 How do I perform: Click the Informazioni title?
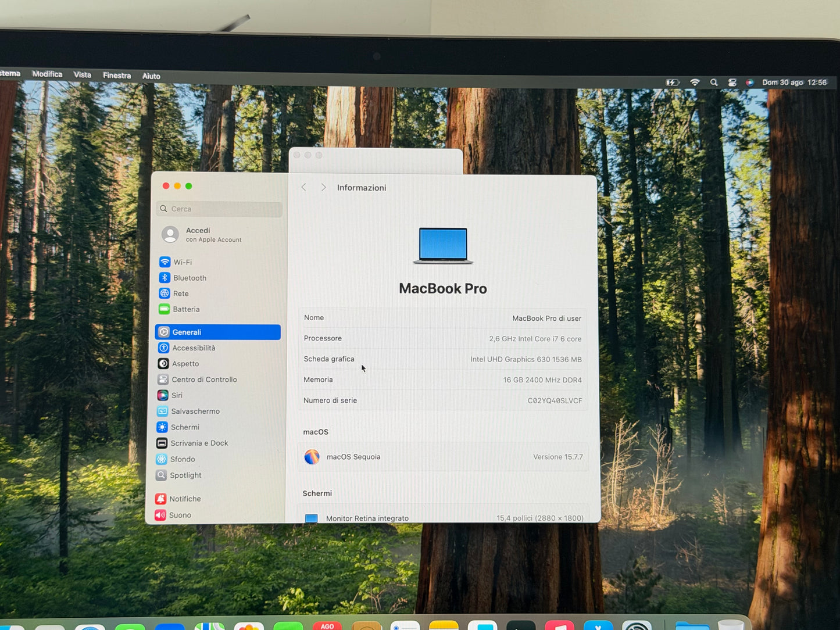pos(362,188)
